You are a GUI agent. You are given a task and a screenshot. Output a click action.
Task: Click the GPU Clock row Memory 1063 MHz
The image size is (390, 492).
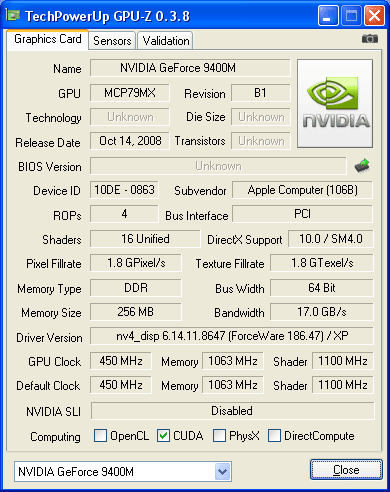tap(233, 361)
